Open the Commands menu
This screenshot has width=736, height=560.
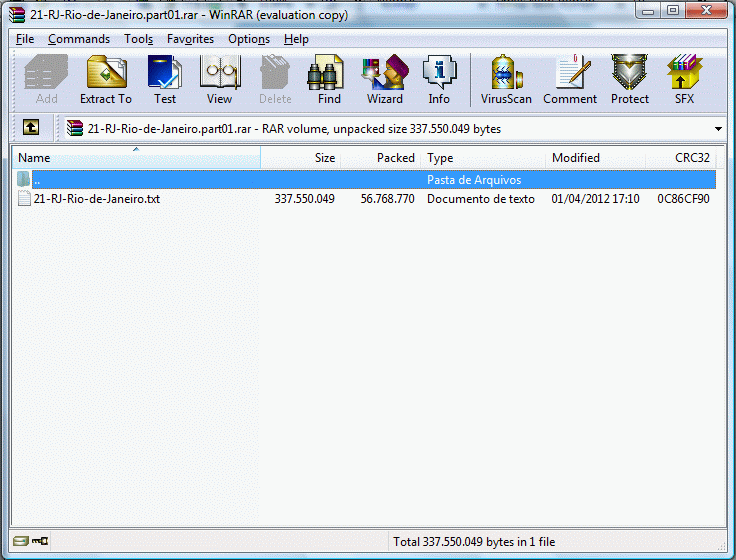coord(78,39)
